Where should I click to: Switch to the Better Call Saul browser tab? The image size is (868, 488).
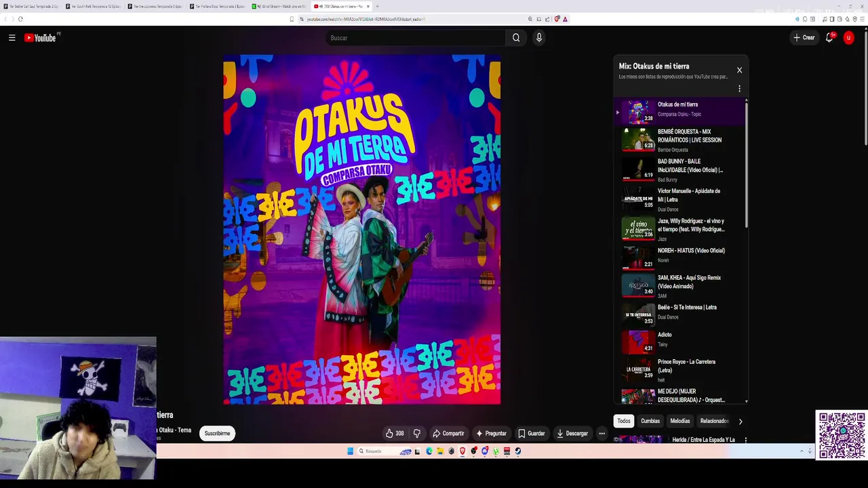click(30, 6)
